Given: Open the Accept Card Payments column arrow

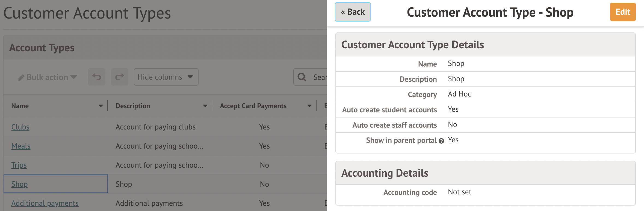Looking at the screenshot, I should pyautogui.click(x=309, y=106).
